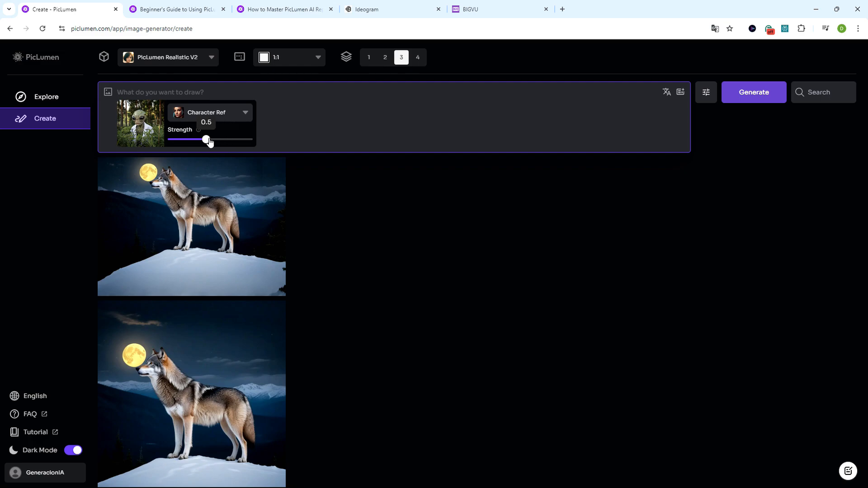Image resolution: width=868 pixels, height=488 pixels.
Task: Adjust the Strength slider handle
Action: coord(206,139)
